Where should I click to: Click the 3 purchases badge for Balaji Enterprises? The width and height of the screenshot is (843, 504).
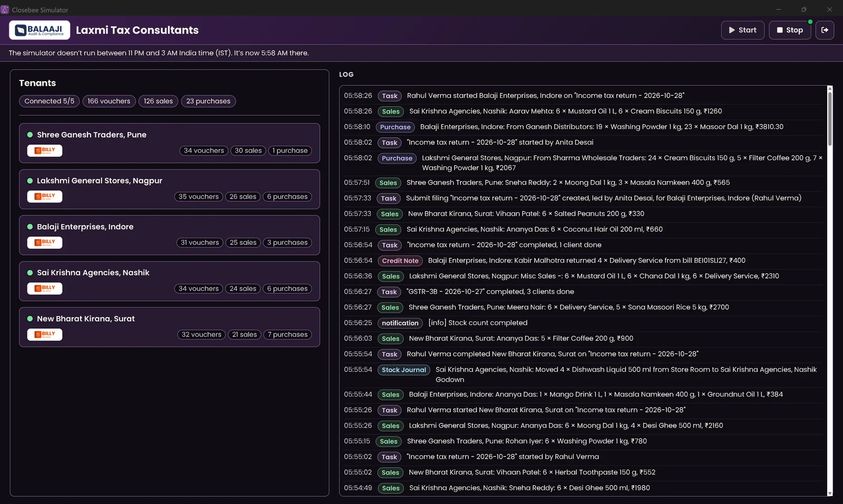coord(287,242)
